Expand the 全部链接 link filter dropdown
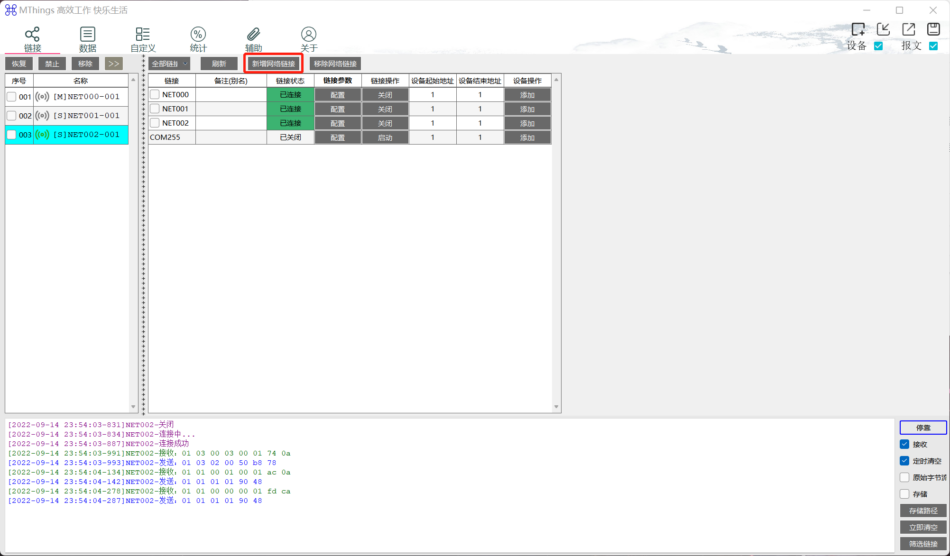Image resolution: width=950 pixels, height=556 pixels. 170,64
